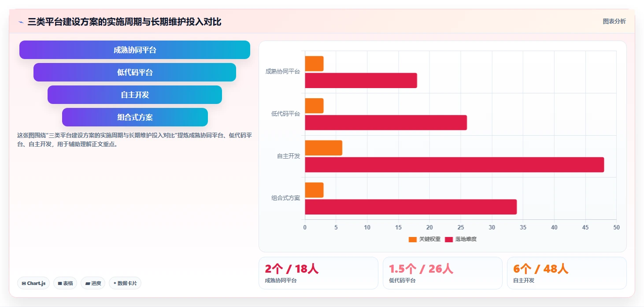Click the orange bar for 自主开发
The height and width of the screenshot is (307, 644).
pyautogui.click(x=323, y=148)
